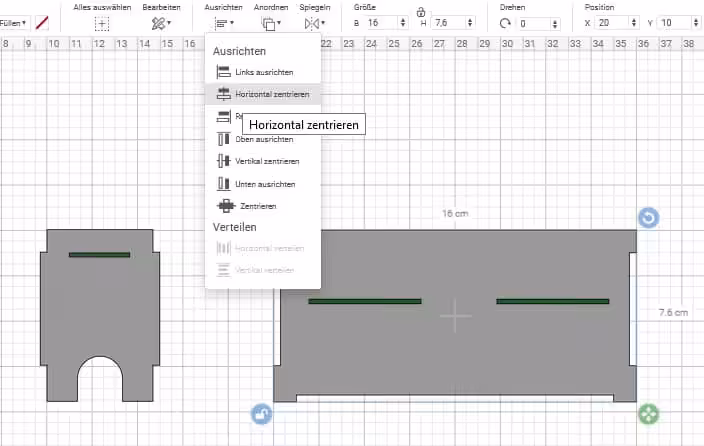Click rotate handle on selected shape

pos(648,217)
